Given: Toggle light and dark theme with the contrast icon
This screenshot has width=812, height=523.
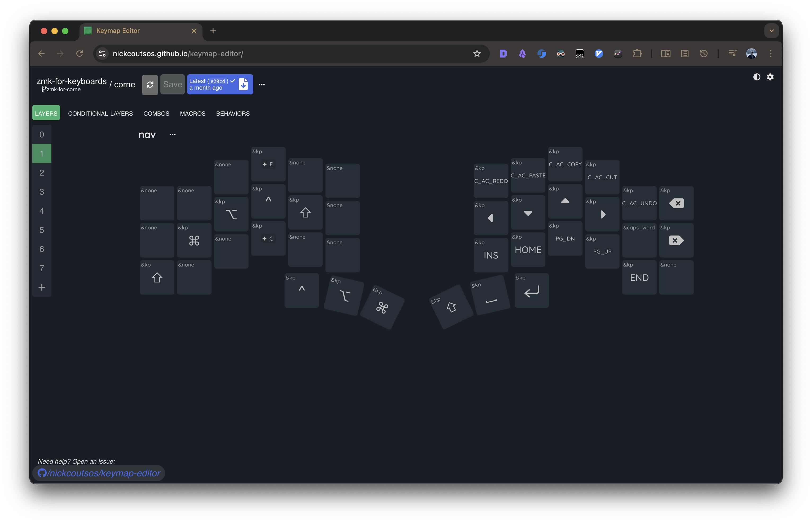Looking at the screenshot, I should (757, 77).
